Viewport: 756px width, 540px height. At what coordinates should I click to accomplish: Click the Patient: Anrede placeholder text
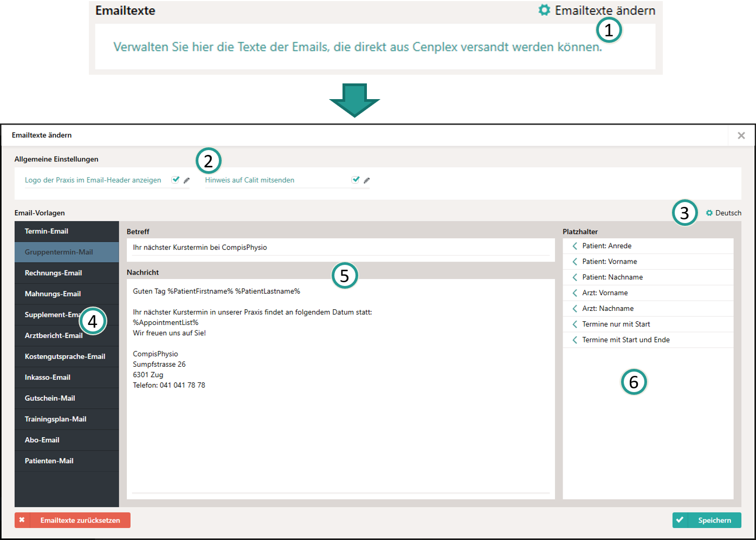click(x=607, y=246)
